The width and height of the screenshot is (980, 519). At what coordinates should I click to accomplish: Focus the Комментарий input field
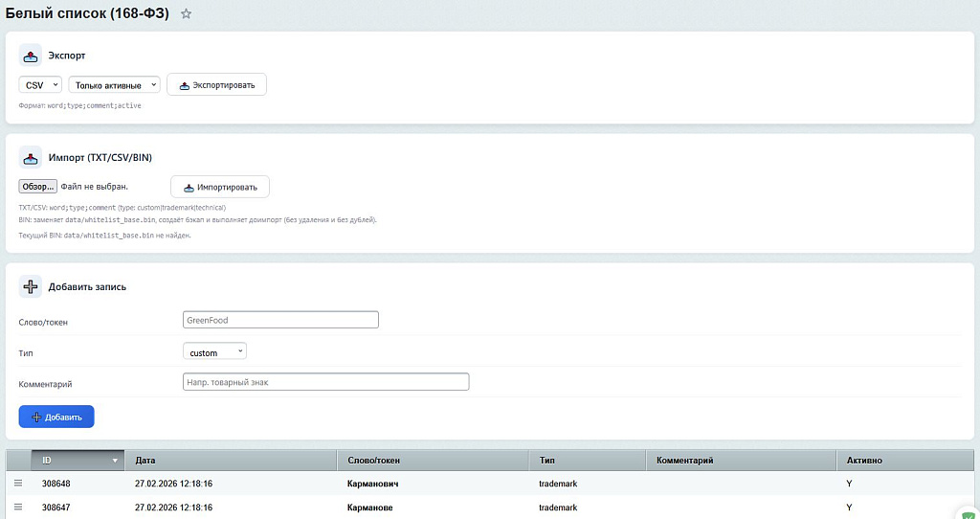(x=325, y=382)
